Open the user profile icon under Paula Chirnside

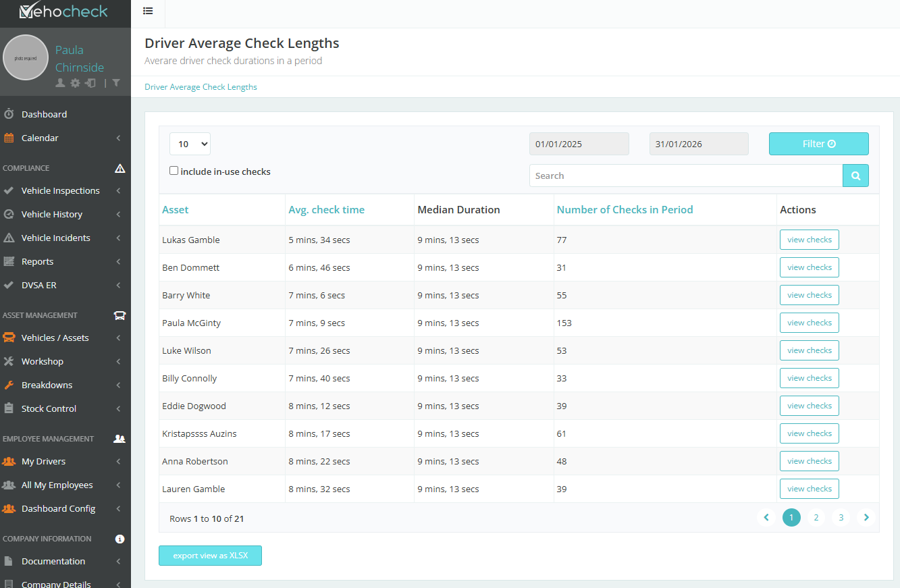pos(60,83)
